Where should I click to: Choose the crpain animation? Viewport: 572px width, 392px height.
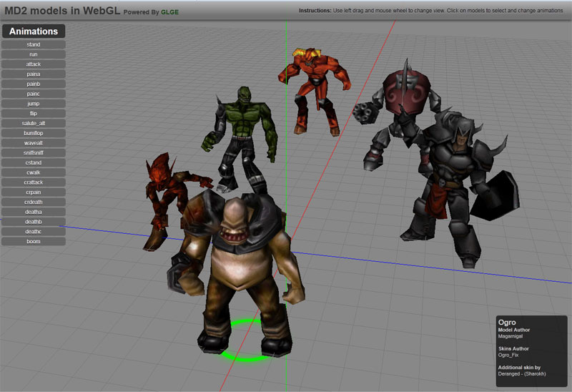[x=34, y=192]
